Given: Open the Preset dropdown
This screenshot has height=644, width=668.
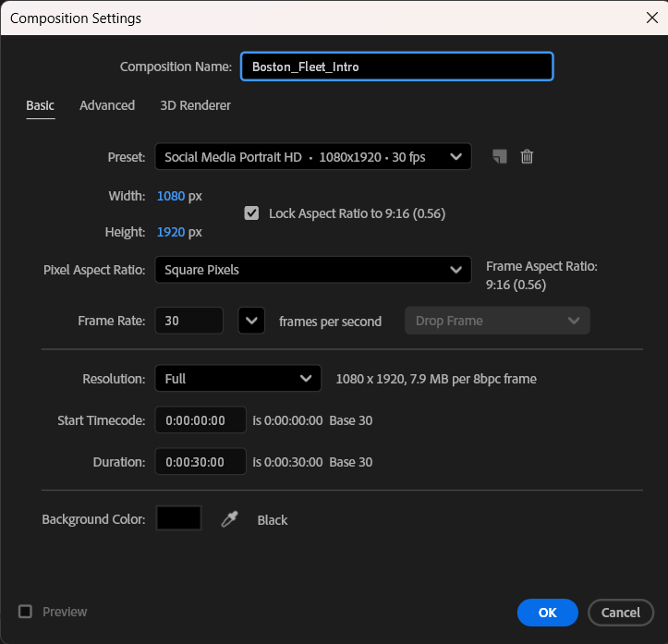Looking at the screenshot, I should (x=312, y=157).
